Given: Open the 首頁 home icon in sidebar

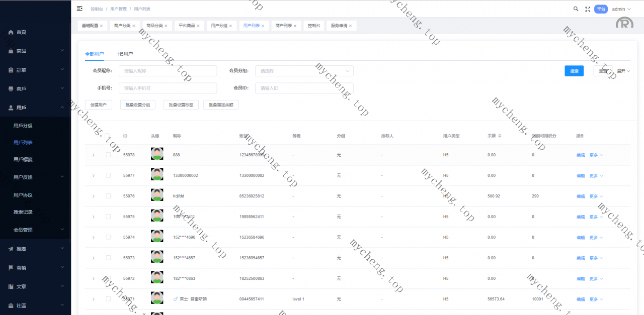Looking at the screenshot, I should (x=11, y=32).
